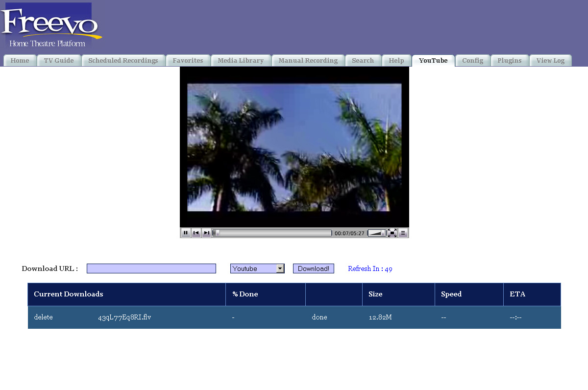The image size is (588, 390).
Task: Open the player menu icon
Action: tap(403, 233)
